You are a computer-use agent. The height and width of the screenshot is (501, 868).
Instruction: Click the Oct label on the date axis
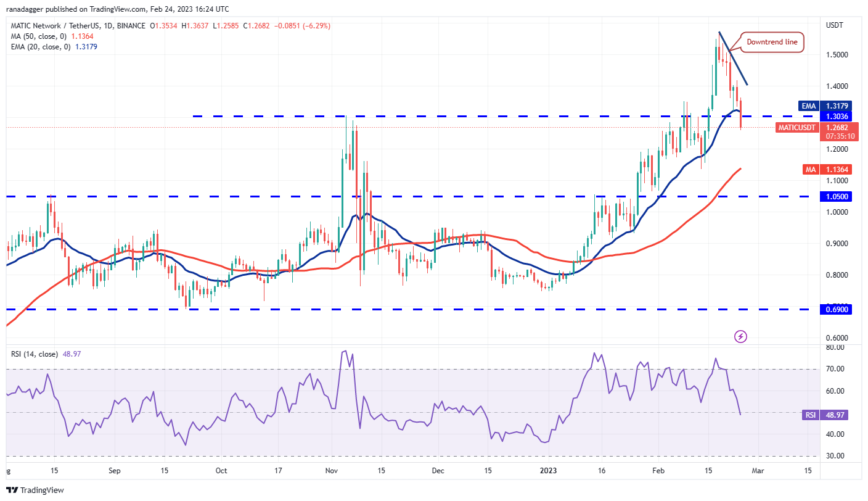(x=221, y=470)
